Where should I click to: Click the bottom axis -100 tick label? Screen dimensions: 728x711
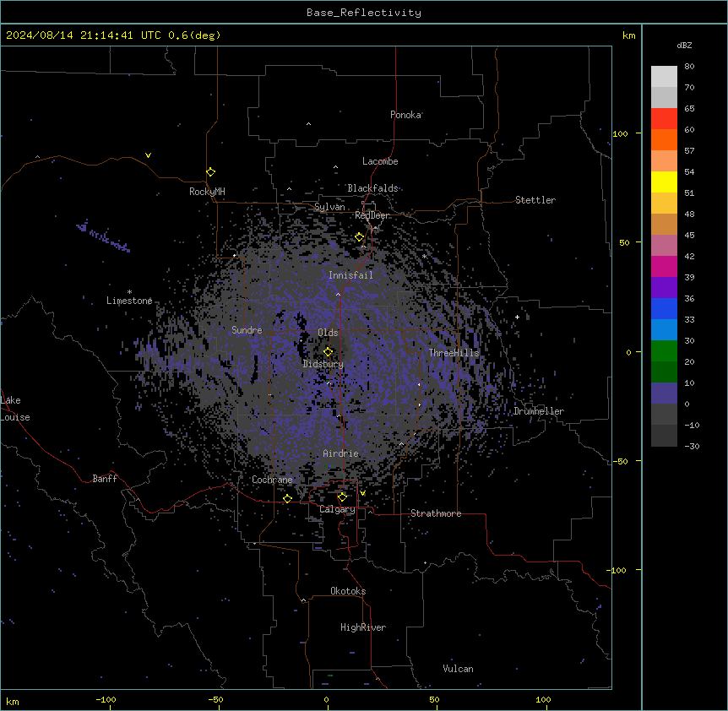(x=106, y=699)
